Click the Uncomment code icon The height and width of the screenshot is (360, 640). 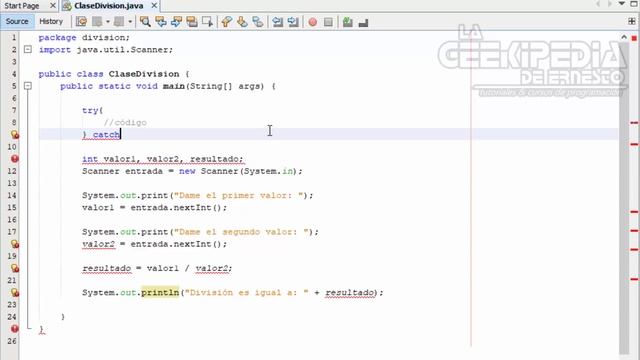click(x=363, y=22)
